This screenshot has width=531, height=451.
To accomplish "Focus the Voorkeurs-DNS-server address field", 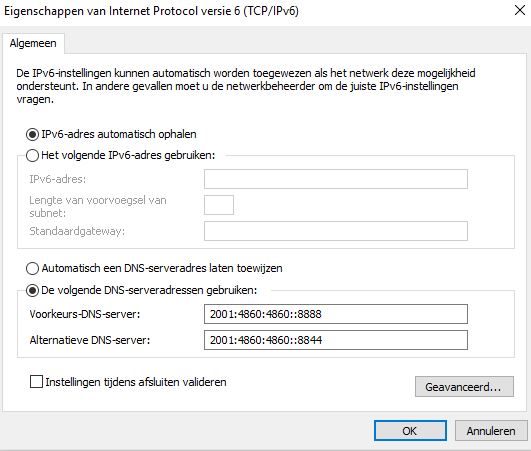I will pos(336,314).
